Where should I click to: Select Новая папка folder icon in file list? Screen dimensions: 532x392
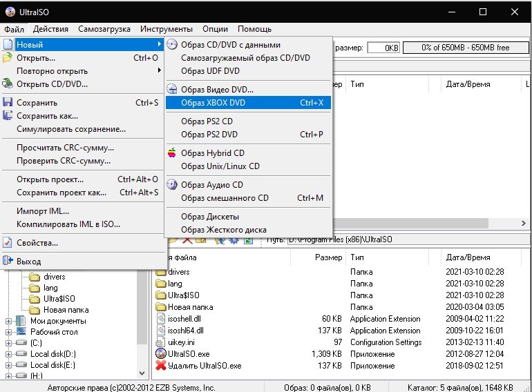[x=160, y=307]
